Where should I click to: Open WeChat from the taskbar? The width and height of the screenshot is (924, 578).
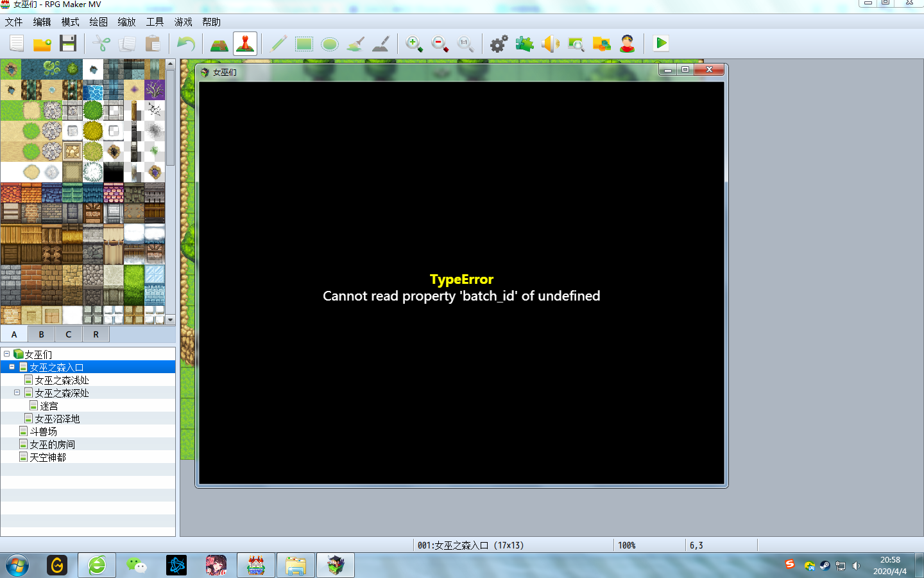coord(136,565)
